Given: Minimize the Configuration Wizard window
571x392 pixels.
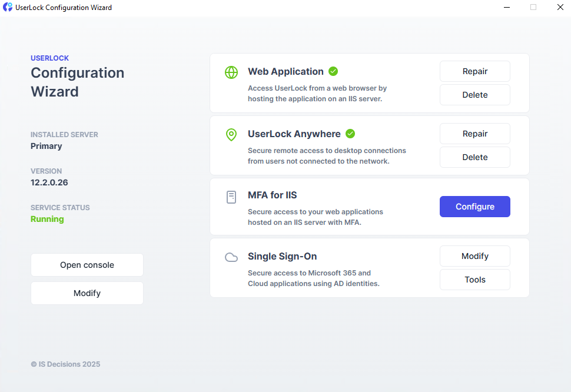Looking at the screenshot, I should coord(506,8).
